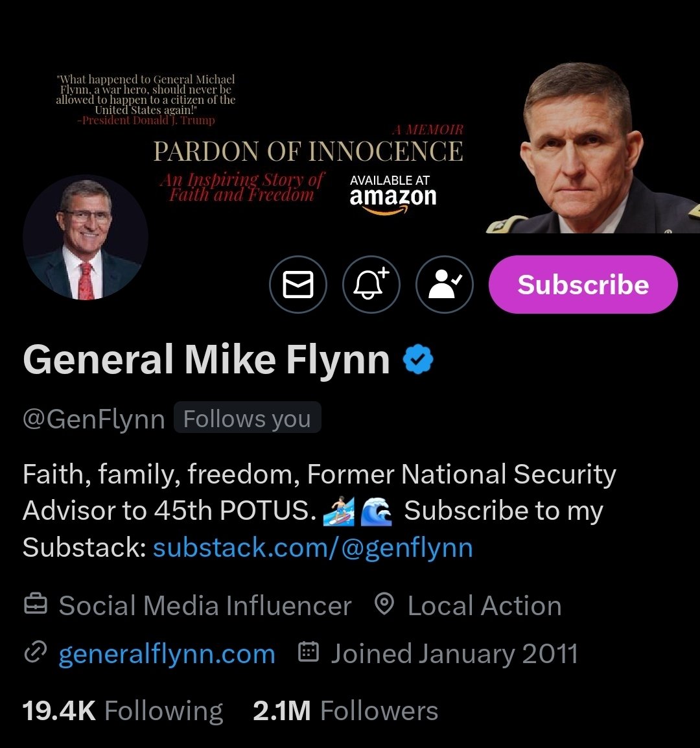Tap the "Follows you" badge
Screen dimensions: 700x748
coord(247,419)
